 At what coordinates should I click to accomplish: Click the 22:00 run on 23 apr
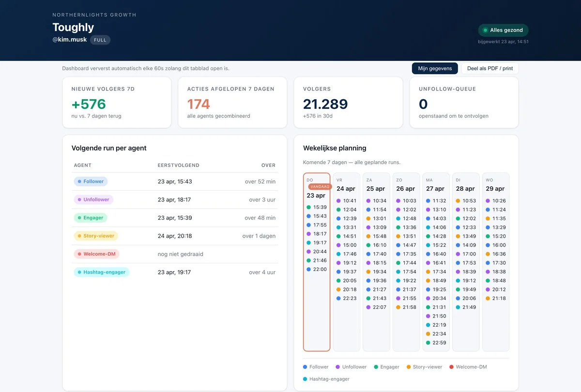(x=317, y=269)
